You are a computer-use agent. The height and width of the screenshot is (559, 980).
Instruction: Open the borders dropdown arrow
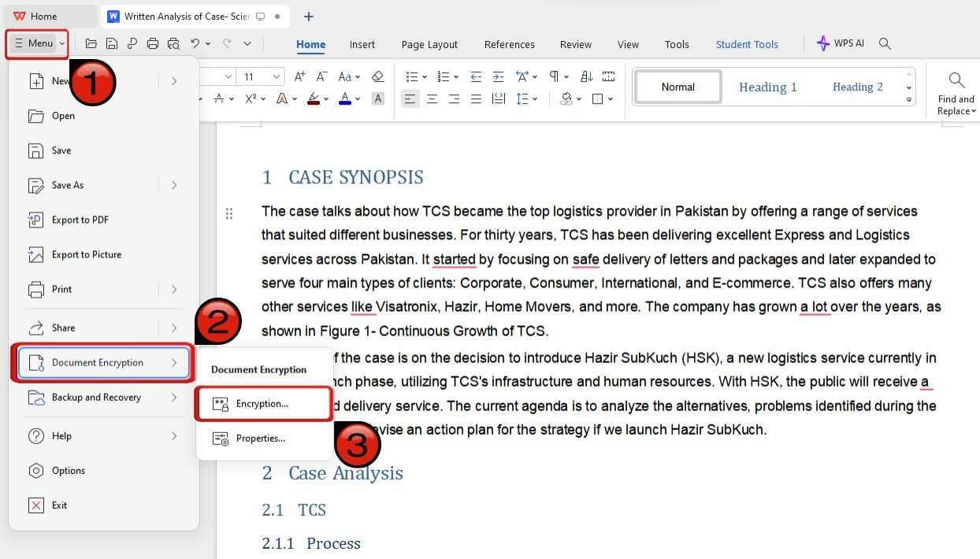[611, 99]
